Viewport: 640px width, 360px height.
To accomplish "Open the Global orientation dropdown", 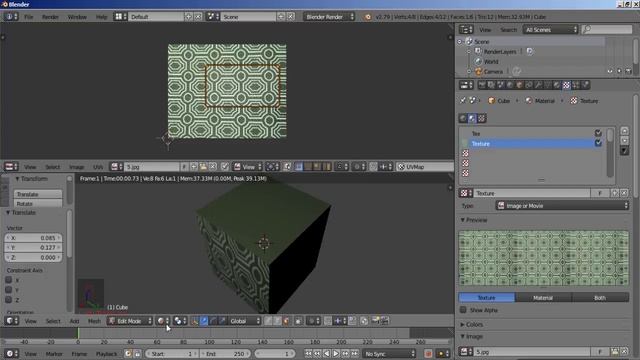I will coord(244,321).
